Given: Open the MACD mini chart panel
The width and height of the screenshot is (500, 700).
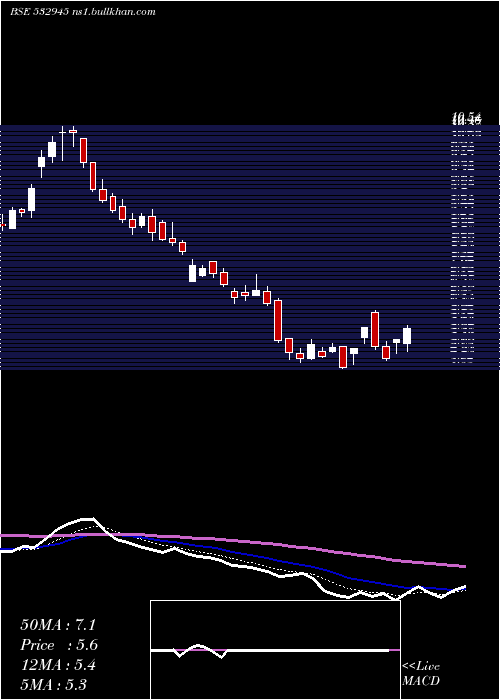Looking at the screenshot, I should (275, 650).
